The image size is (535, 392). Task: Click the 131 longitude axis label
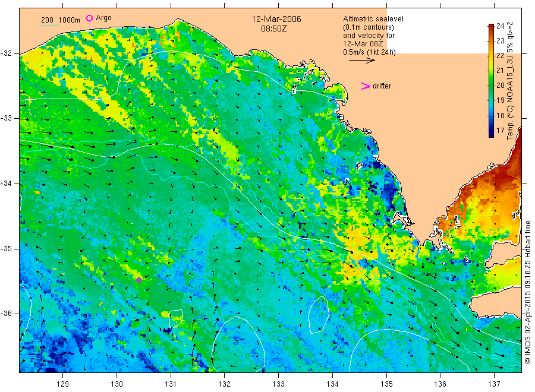[x=171, y=384]
